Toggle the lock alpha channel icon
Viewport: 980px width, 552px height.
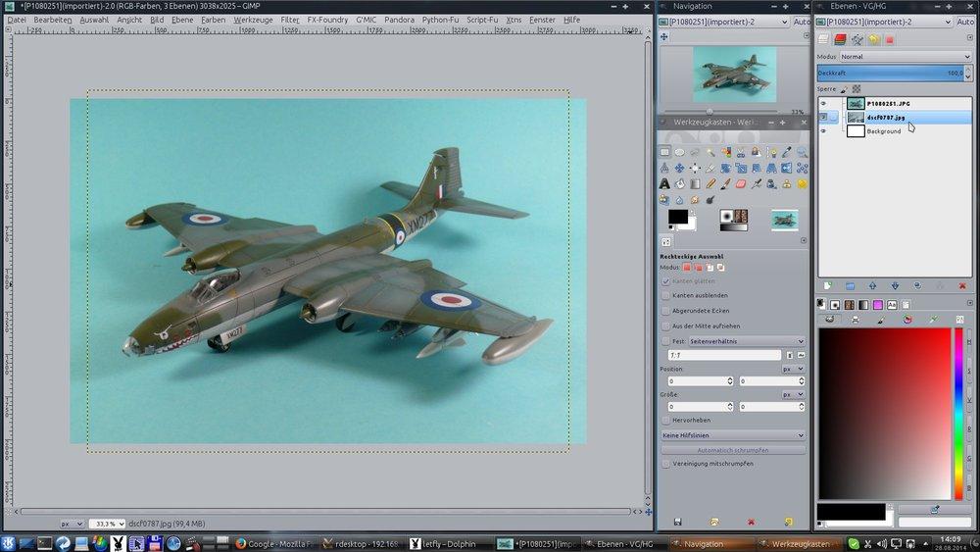(857, 89)
